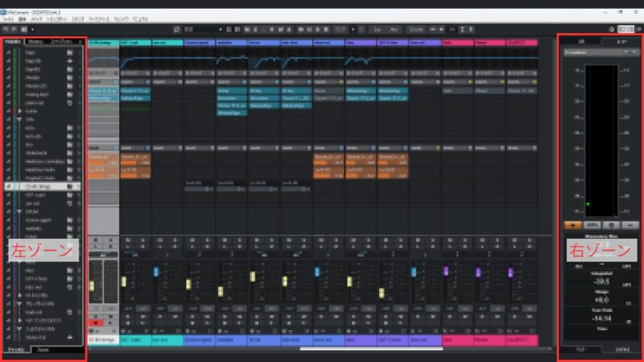The height and width of the screenshot is (362, 644).
Task: Toggle the Abs button in the toolbar
Action: (x=394, y=30)
